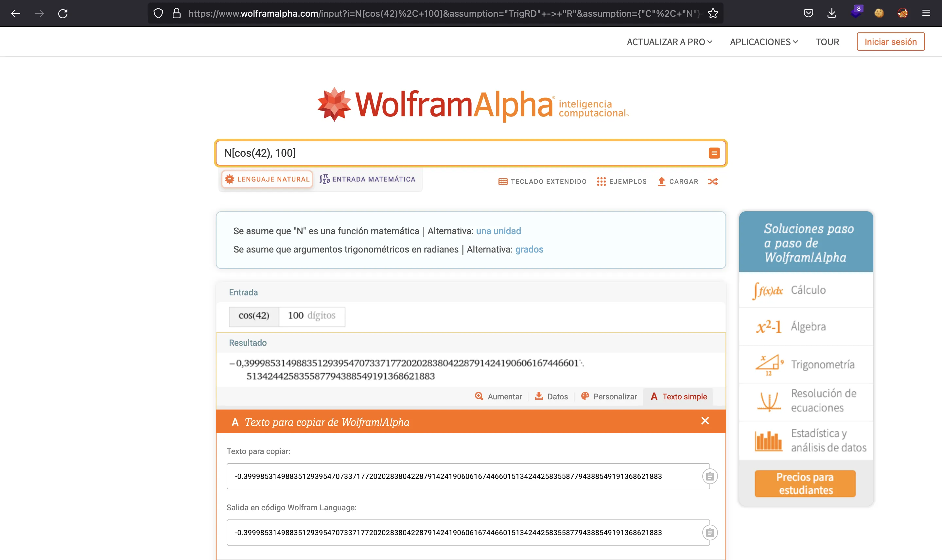Bookmark this page with the star

click(x=713, y=14)
